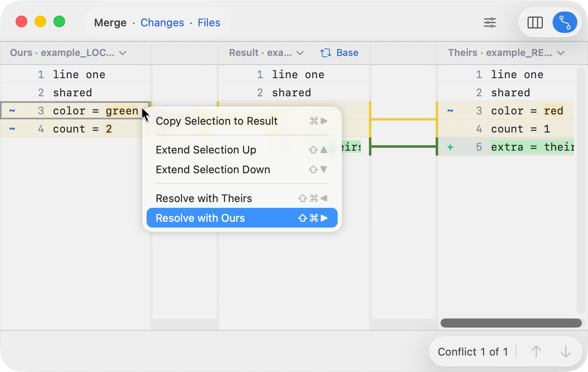Image resolution: width=588 pixels, height=372 pixels.
Task: Expand the Ours example_LOC file dropdown
Action: pos(122,53)
